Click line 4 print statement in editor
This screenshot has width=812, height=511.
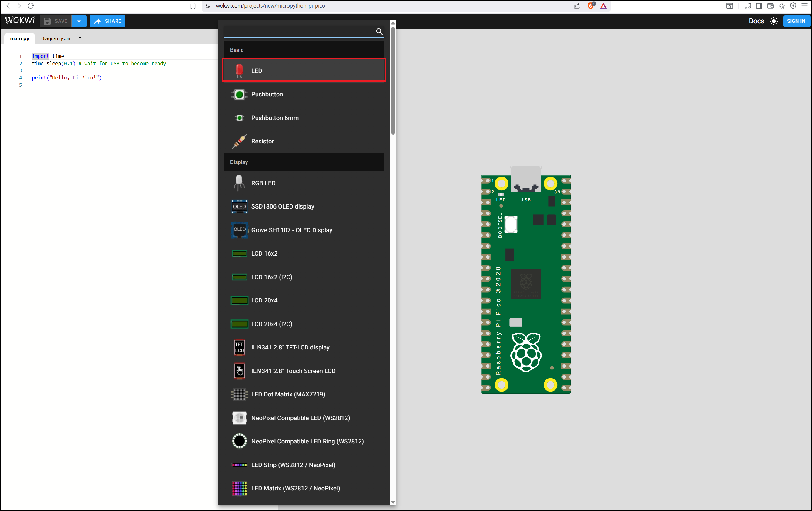point(67,78)
